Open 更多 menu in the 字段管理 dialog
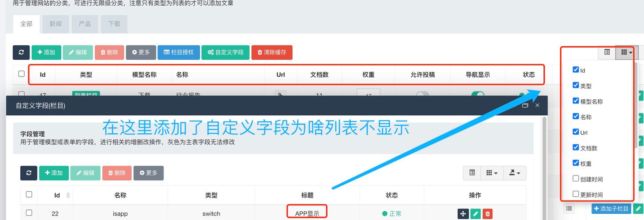The width and height of the screenshot is (644, 220). pyautogui.click(x=149, y=173)
